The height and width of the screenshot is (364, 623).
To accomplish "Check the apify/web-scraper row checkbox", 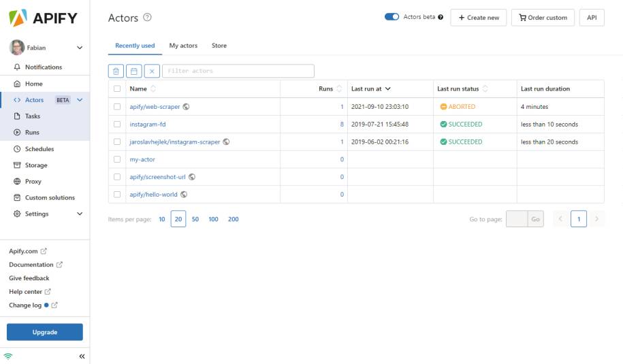I will (x=117, y=106).
